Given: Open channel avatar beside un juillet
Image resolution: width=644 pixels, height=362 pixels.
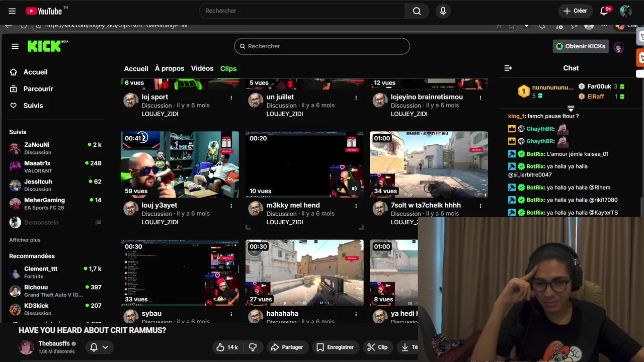Looking at the screenshot, I should (256, 100).
